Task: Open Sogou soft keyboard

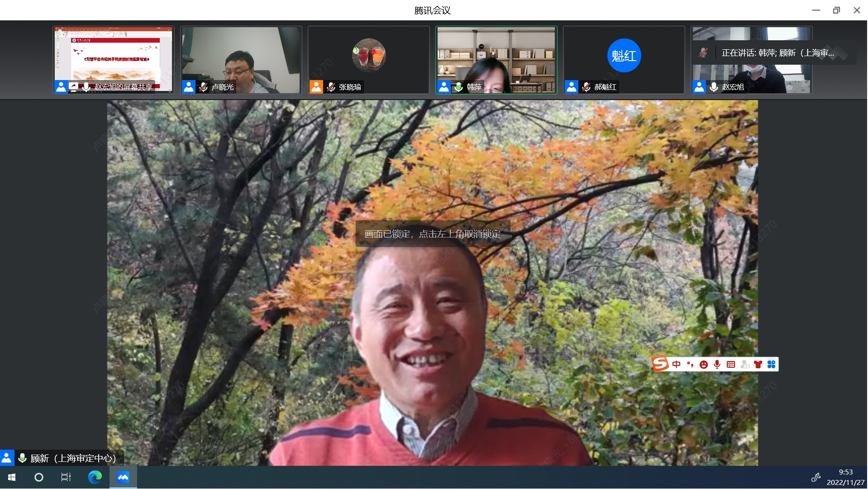Action: [x=731, y=365]
